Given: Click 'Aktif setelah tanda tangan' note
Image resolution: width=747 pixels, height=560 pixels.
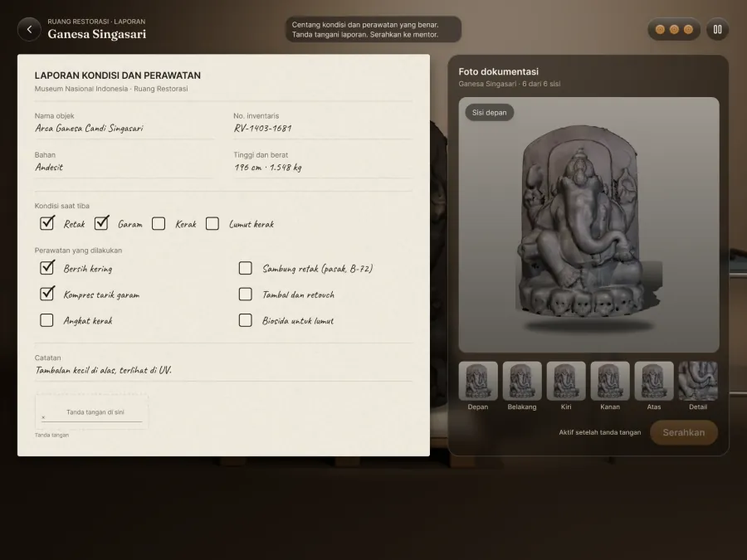Looking at the screenshot, I should pos(600,432).
